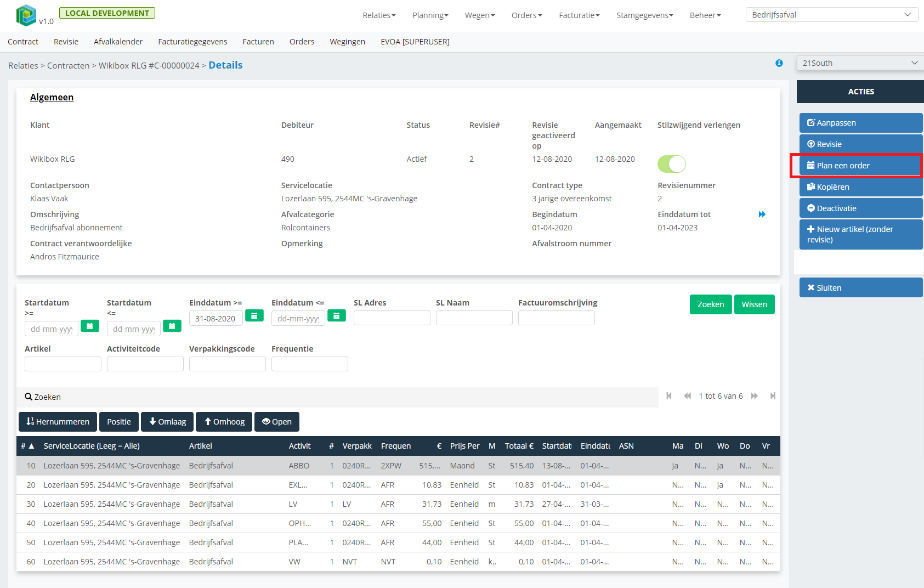Click the blue double-arrow next to Einddatum tot

pyautogui.click(x=762, y=214)
